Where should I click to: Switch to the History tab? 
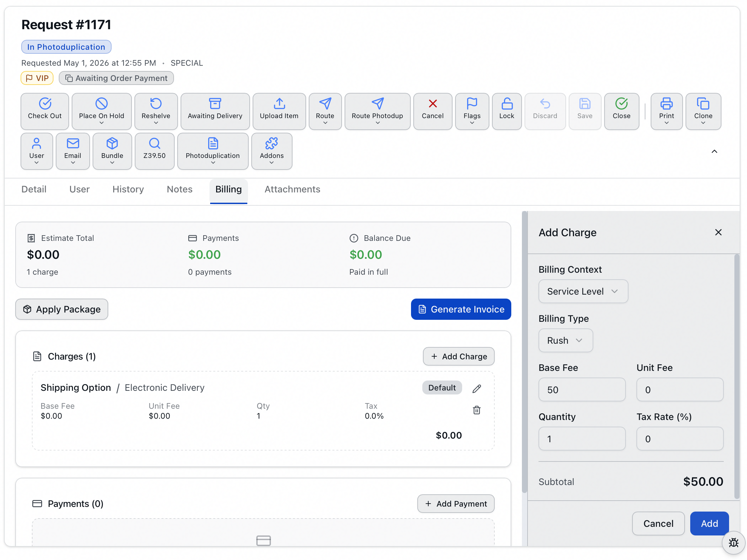pyautogui.click(x=128, y=189)
